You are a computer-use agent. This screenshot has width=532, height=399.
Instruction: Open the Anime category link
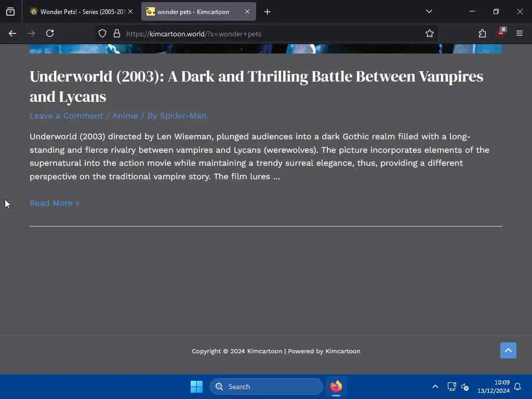click(125, 116)
